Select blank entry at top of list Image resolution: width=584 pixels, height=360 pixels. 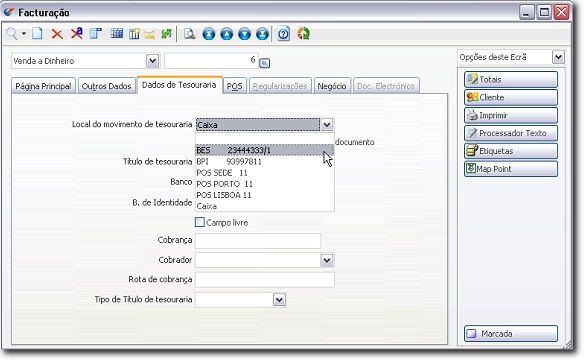[264, 139]
